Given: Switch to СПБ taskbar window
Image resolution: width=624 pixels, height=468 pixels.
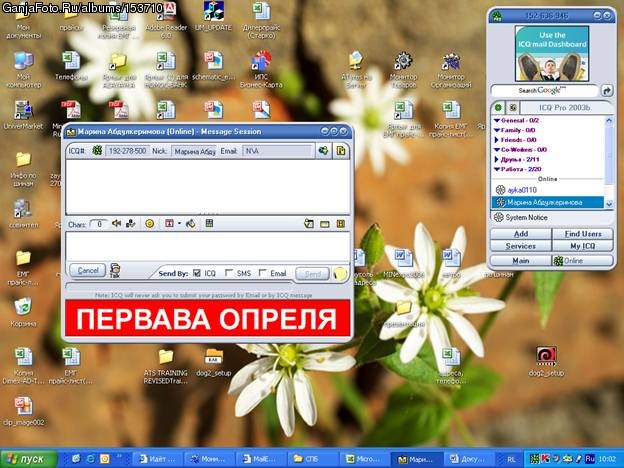Looking at the screenshot, I should point(312,459).
